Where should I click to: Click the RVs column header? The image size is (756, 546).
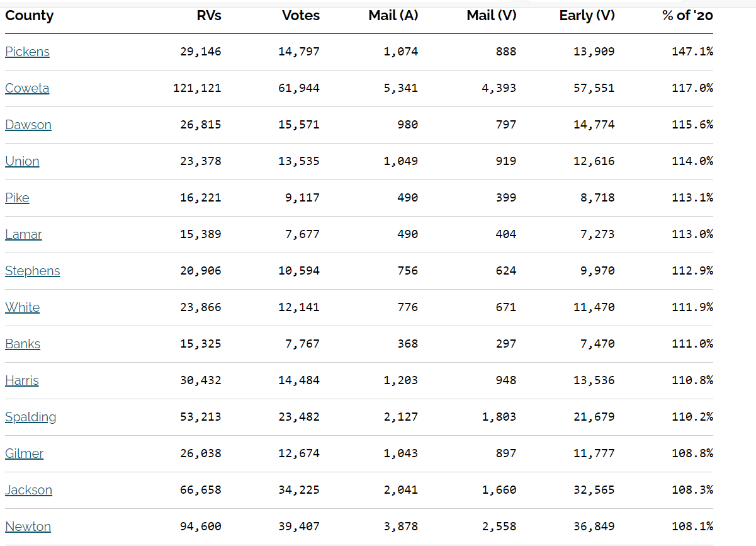click(x=209, y=16)
